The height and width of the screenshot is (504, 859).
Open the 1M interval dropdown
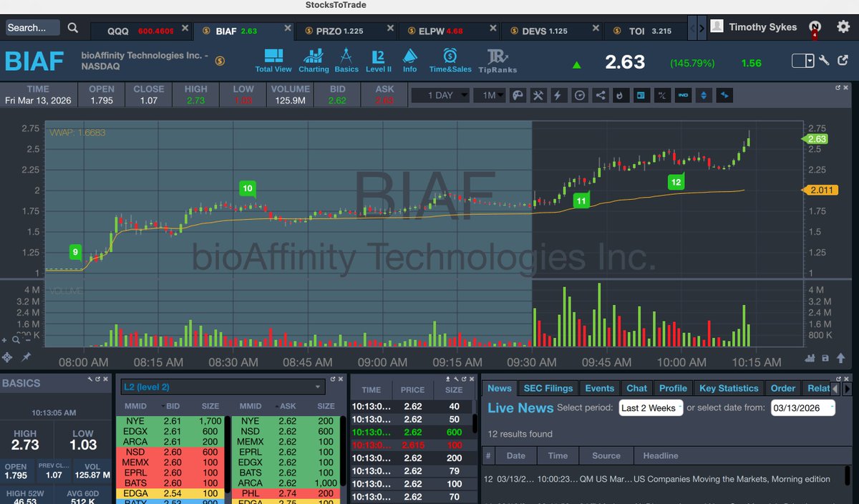click(x=490, y=95)
